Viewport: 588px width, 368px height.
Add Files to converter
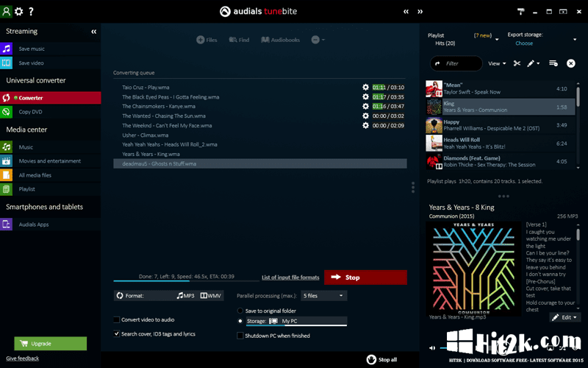pyautogui.click(x=207, y=40)
